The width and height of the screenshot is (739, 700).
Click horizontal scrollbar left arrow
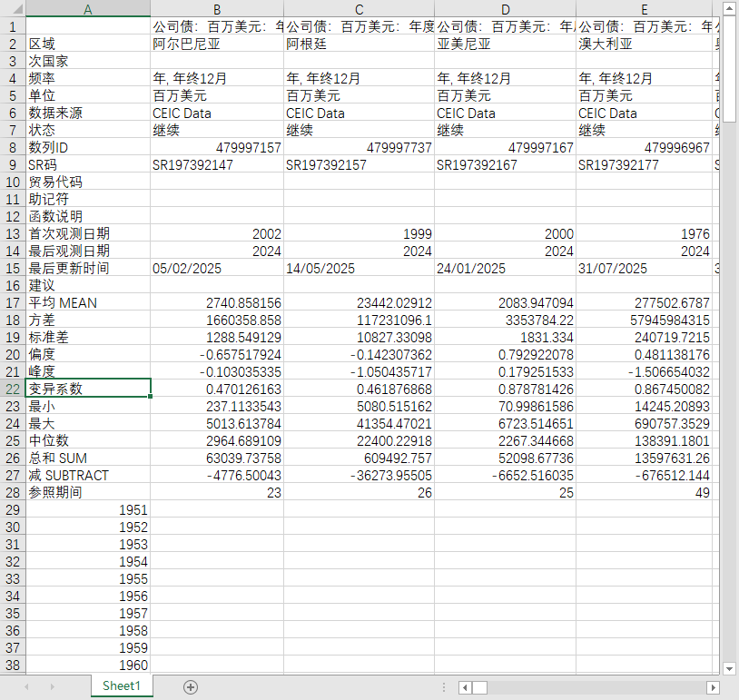pyautogui.click(x=465, y=688)
